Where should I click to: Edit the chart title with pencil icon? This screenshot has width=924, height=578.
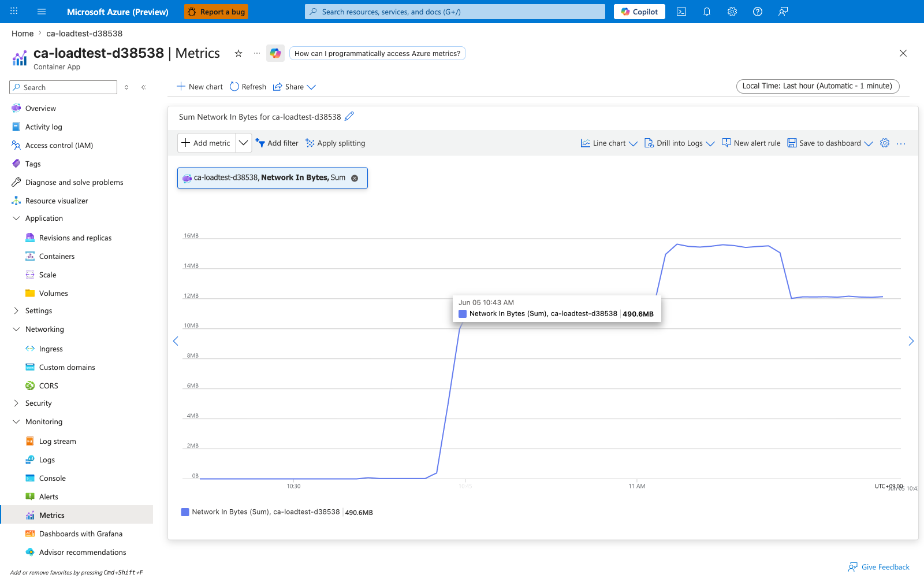pos(349,116)
